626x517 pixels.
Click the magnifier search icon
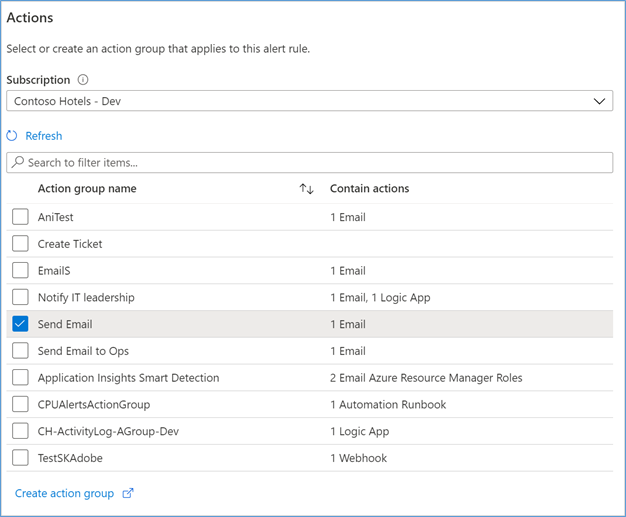[18, 162]
